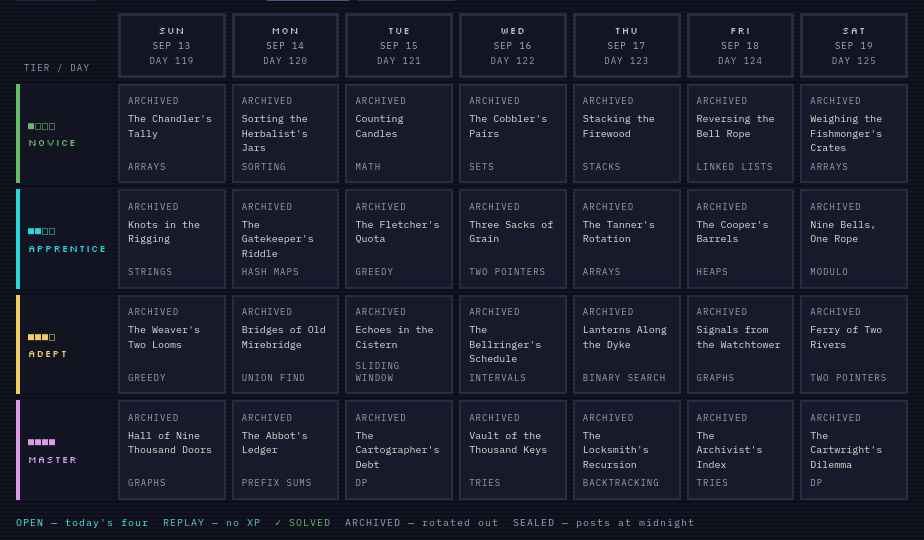Screen dimensions: 924x540
Task: Click the OPEN legend entry
Action: 82,522
